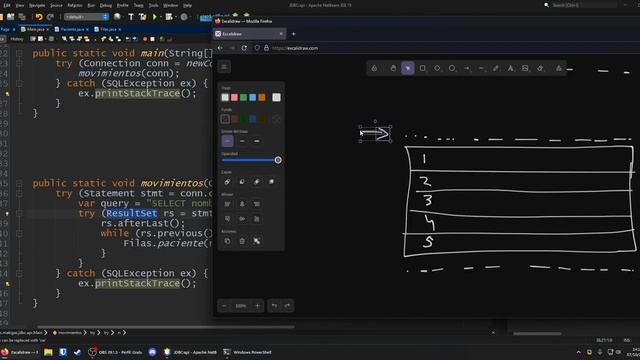640x360 pixels.
Task: Select the Eraser tool in Excalidraw
Action: tap(540, 68)
